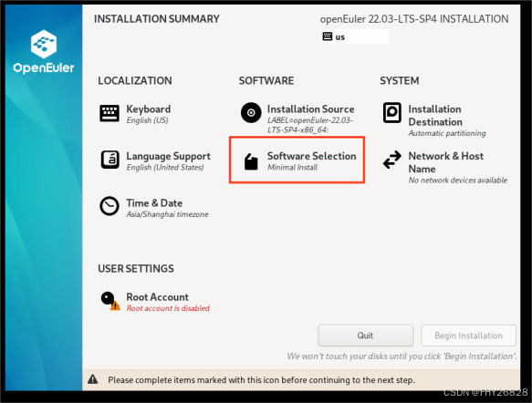Click the Software Selection package icon
Image resolution: width=532 pixels, height=403 pixels.
coord(251,161)
